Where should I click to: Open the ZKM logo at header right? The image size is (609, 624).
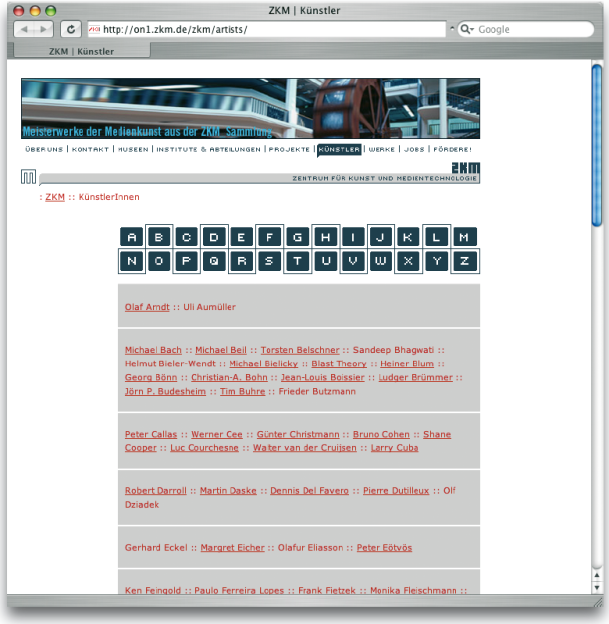pyautogui.click(x=466, y=168)
